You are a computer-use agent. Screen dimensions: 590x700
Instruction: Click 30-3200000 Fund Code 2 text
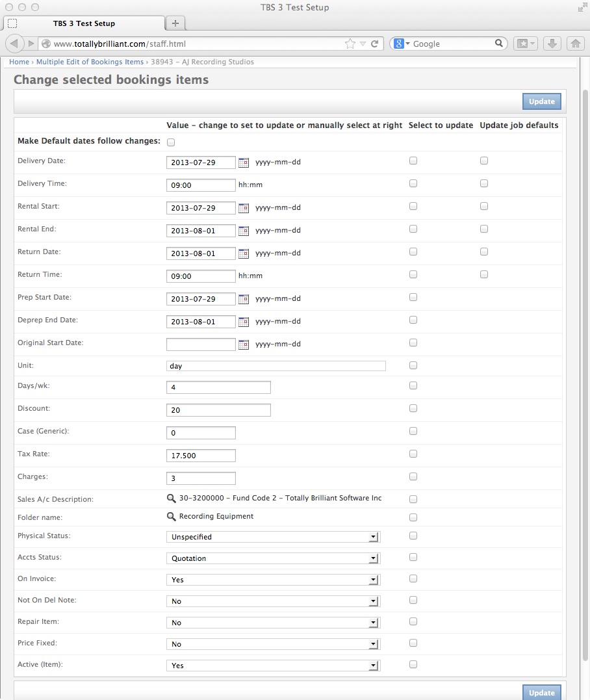tap(280, 499)
